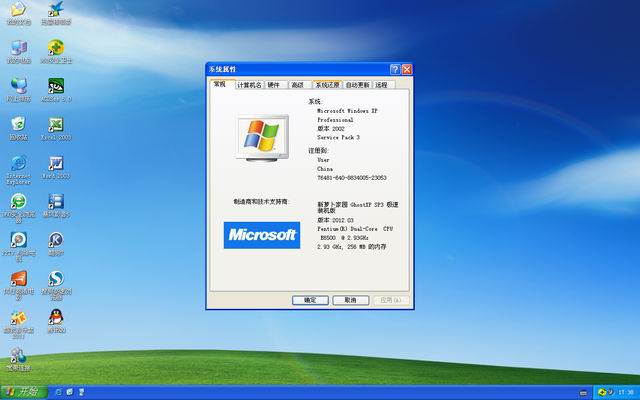Click the 开始 Start button
Viewport: 640px width, 400px height.
[x=24, y=392]
